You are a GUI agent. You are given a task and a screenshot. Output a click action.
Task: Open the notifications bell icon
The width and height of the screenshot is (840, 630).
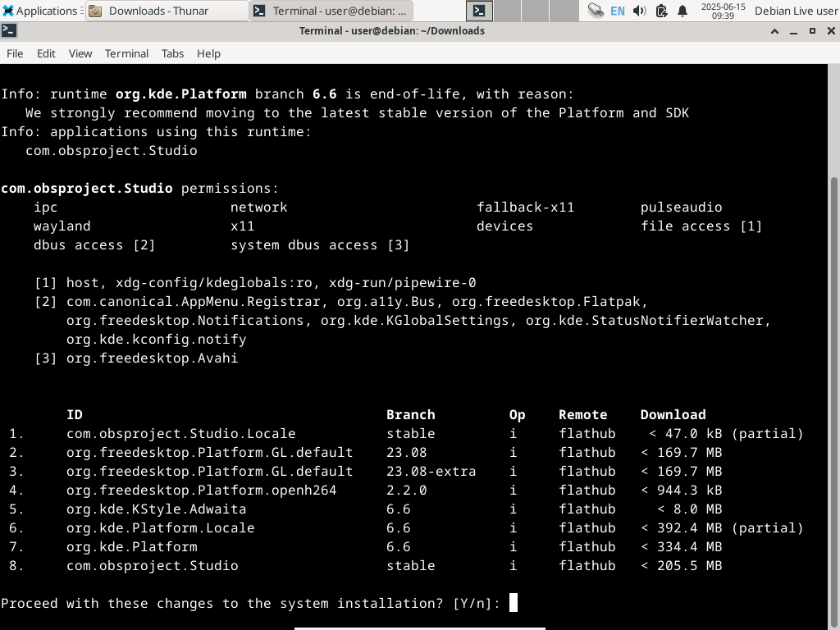tap(682, 11)
